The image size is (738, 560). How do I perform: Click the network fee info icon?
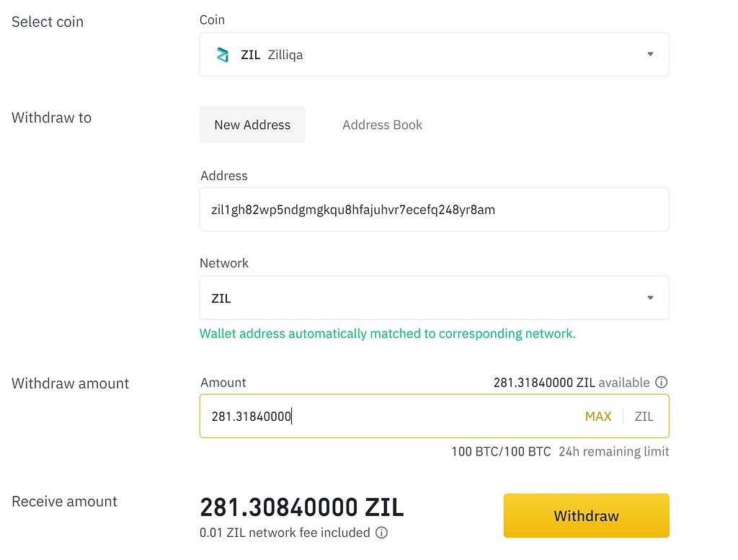click(x=381, y=533)
